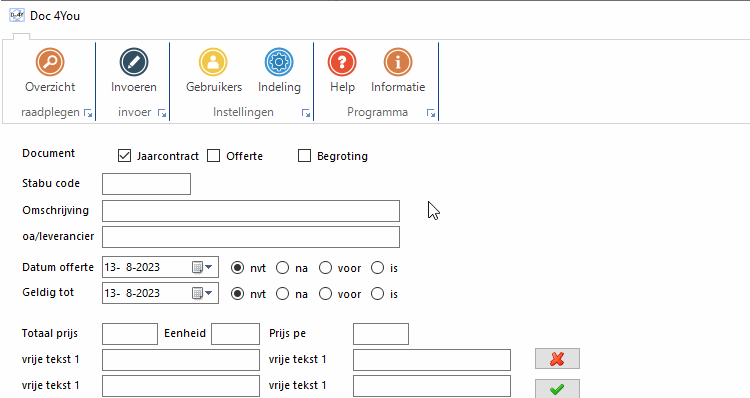Viewport: 750px width, 398px height.
Task: Tick the Begroting checkbox
Action: click(x=304, y=156)
